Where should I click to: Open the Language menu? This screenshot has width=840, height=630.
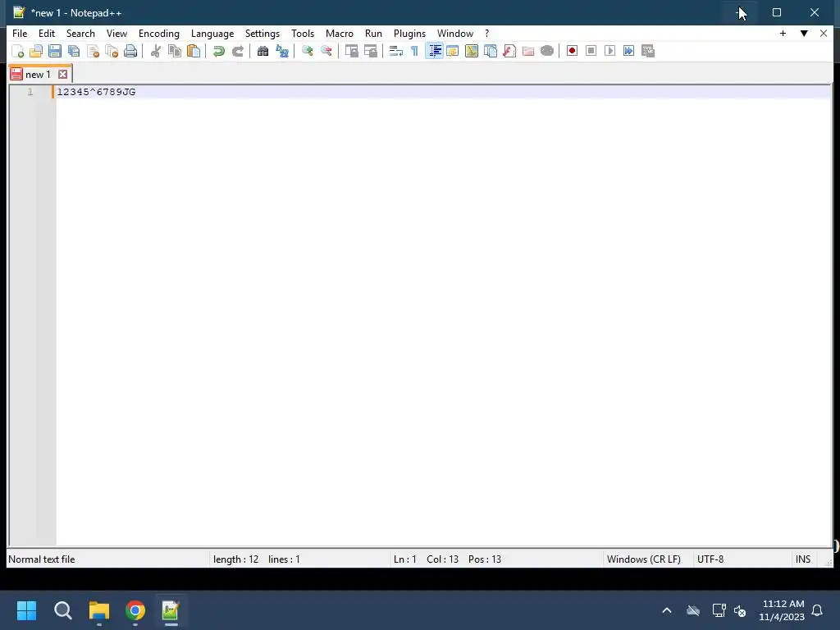coord(212,33)
